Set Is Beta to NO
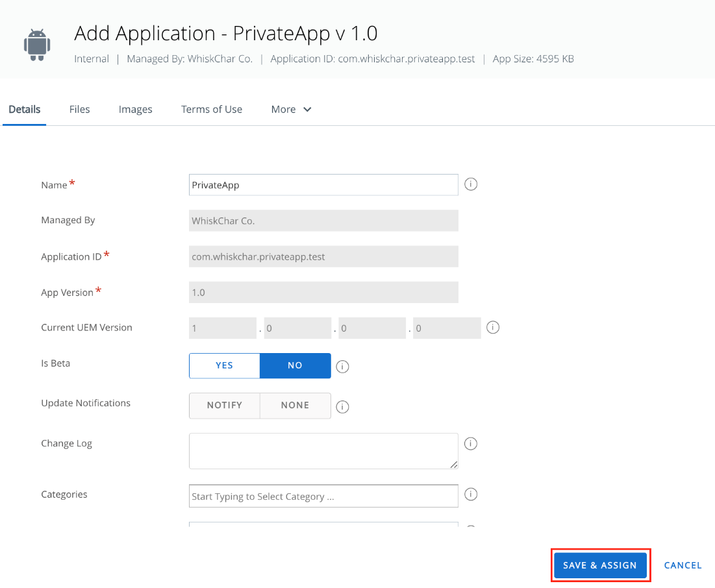This screenshot has height=588, width=715. [x=295, y=365]
